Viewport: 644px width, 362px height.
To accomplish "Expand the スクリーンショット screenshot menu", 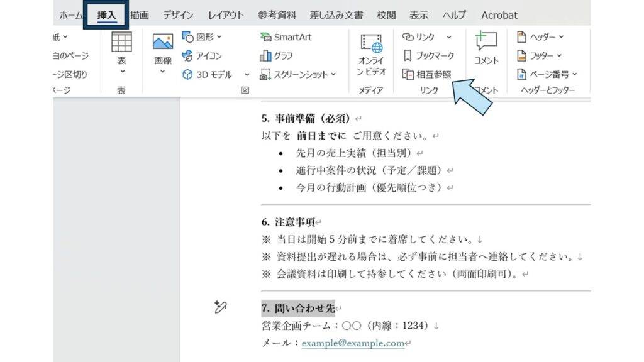I will pyautogui.click(x=333, y=74).
